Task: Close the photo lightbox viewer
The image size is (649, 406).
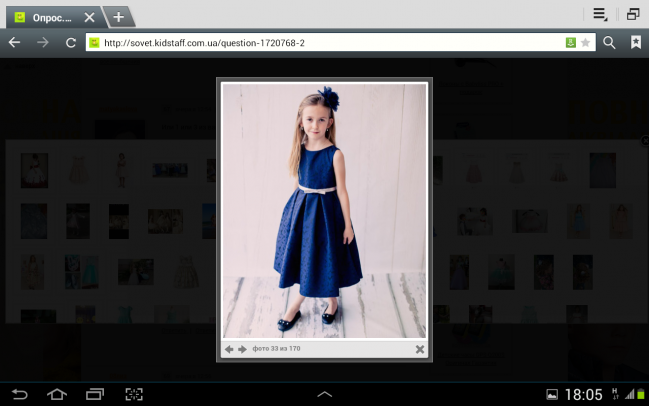Action: [420, 349]
